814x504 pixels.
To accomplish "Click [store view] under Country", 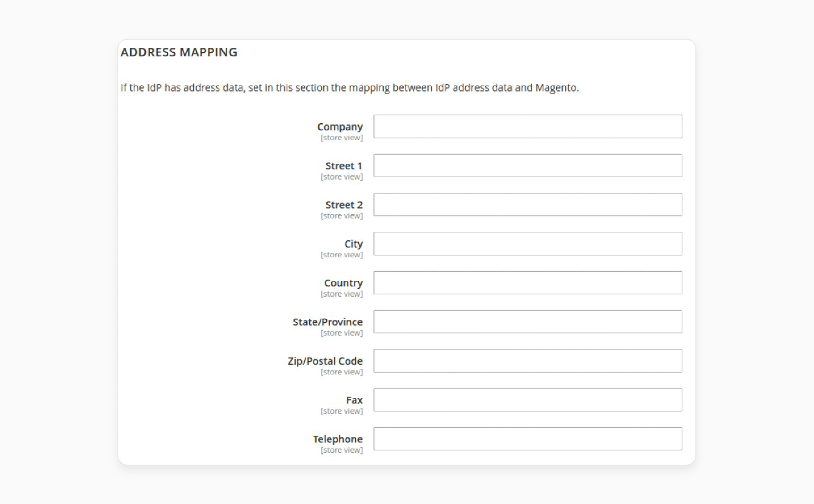I will click(341, 294).
